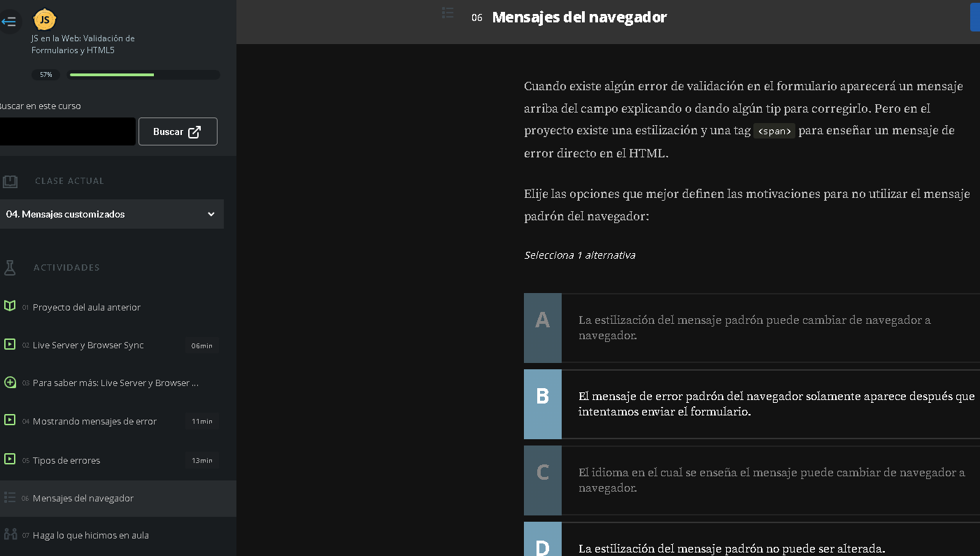Select alternative A letter box

[542, 328]
